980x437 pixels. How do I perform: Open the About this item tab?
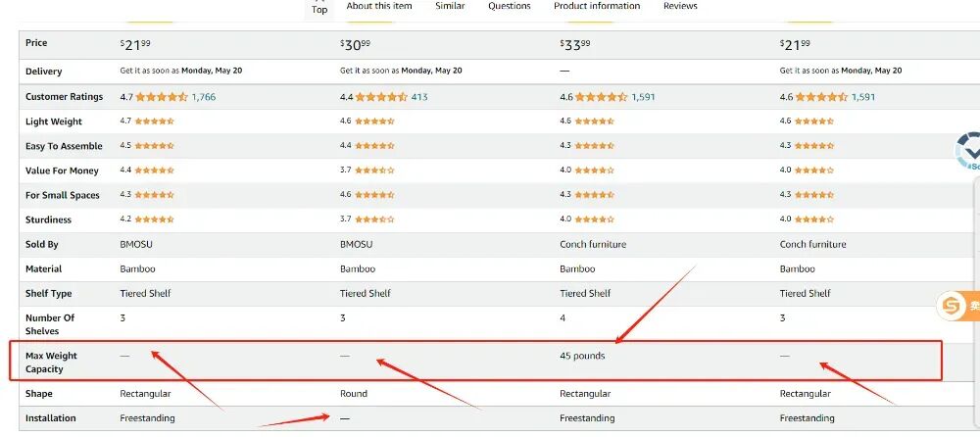point(379,6)
